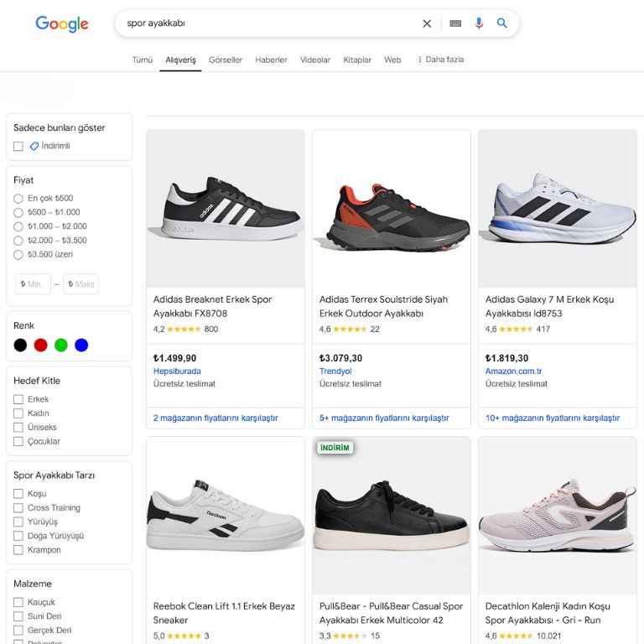644x644 pixels.
Task: Tick the Çocuklar checkbox
Action: pos(18,441)
